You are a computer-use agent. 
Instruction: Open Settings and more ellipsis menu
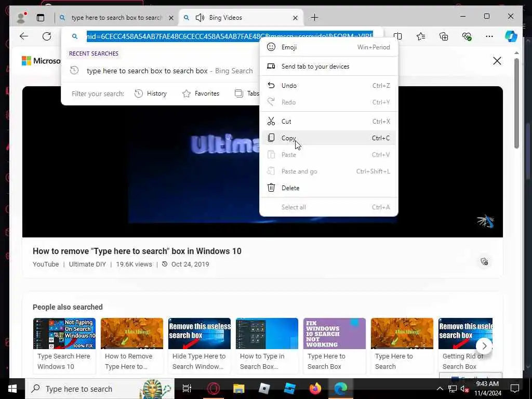pos(489,36)
